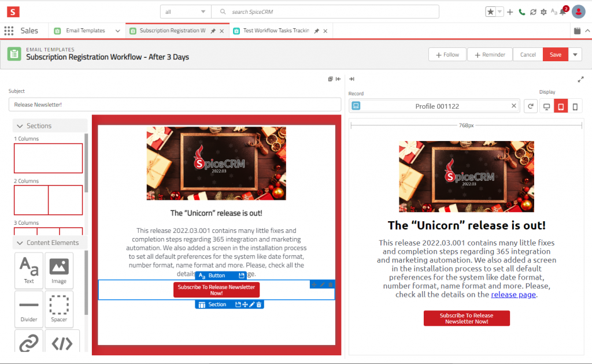Click the Sections panel scrollbar
Viewport: 592px width, 364px height.
(x=86, y=163)
